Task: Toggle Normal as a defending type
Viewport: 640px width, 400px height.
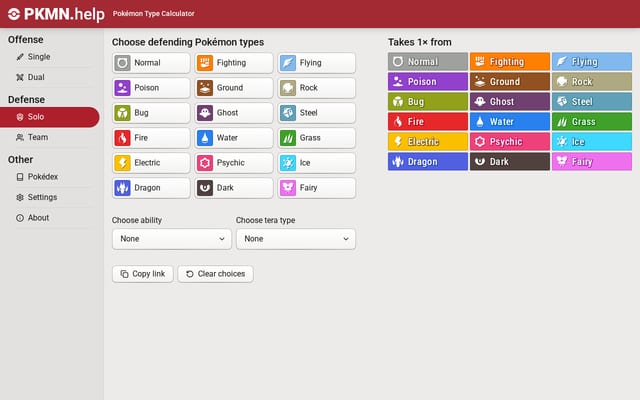Action: pyautogui.click(x=151, y=63)
